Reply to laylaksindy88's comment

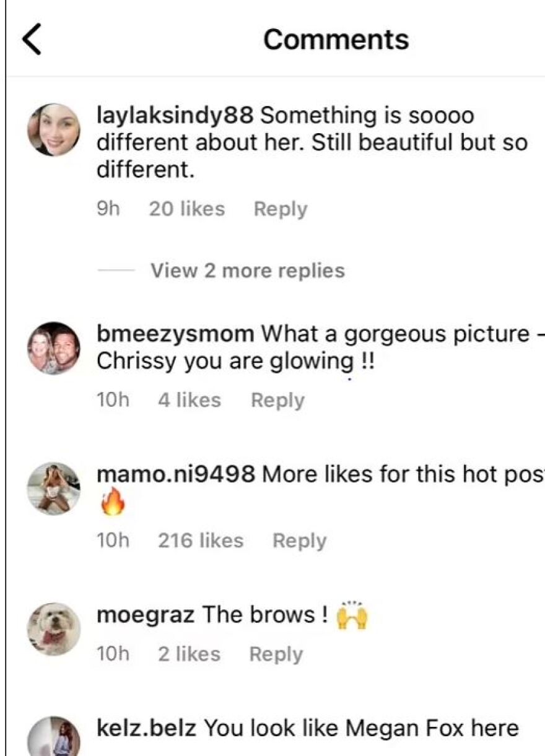pos(280,209)
